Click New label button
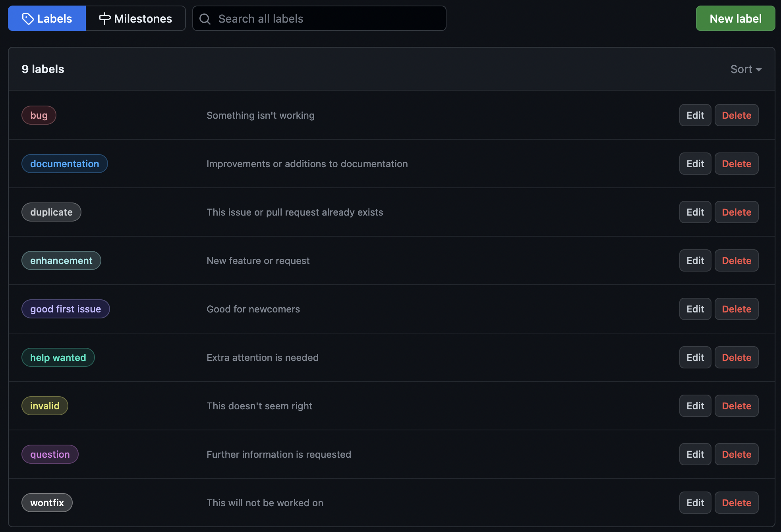Screen dimensions: 781x532 [x=735, y=18]
